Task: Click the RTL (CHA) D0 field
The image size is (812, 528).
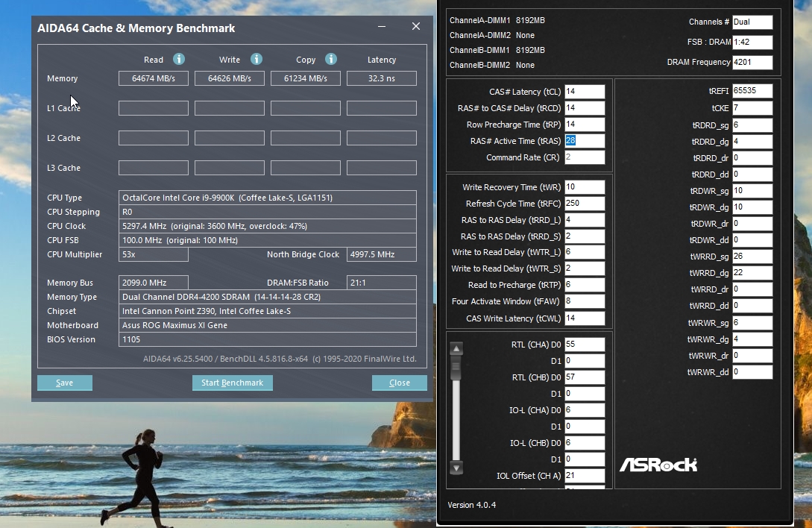Action: [x=584, y=345]
